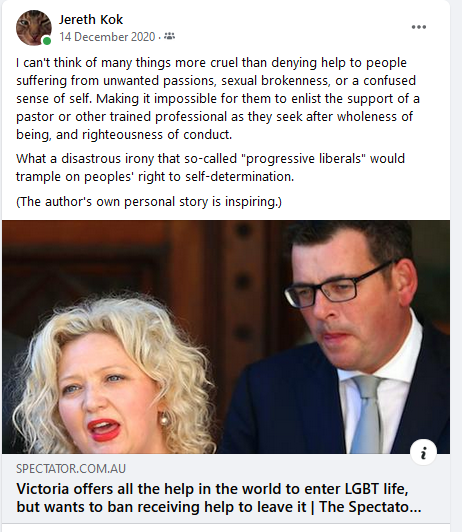Click the man's light blue tie
Screen dimensions: 462x532
coord(366,414)
